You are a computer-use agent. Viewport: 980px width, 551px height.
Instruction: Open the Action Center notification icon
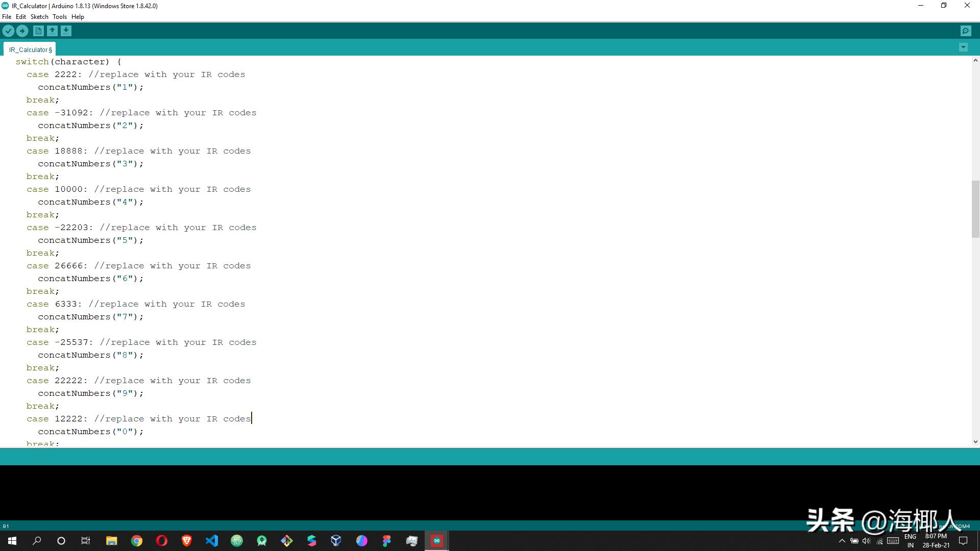[x=964, y=541]
